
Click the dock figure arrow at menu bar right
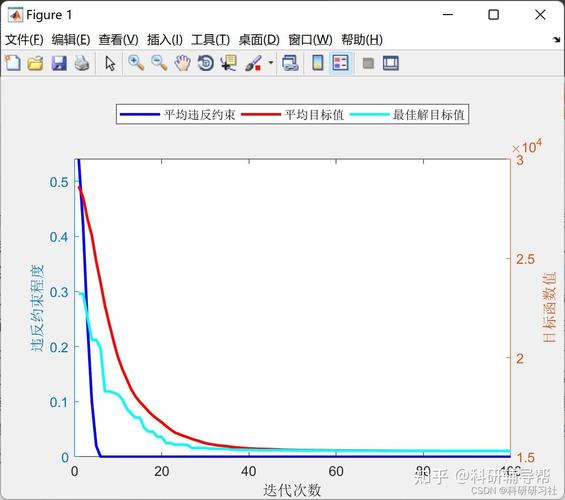557,40
